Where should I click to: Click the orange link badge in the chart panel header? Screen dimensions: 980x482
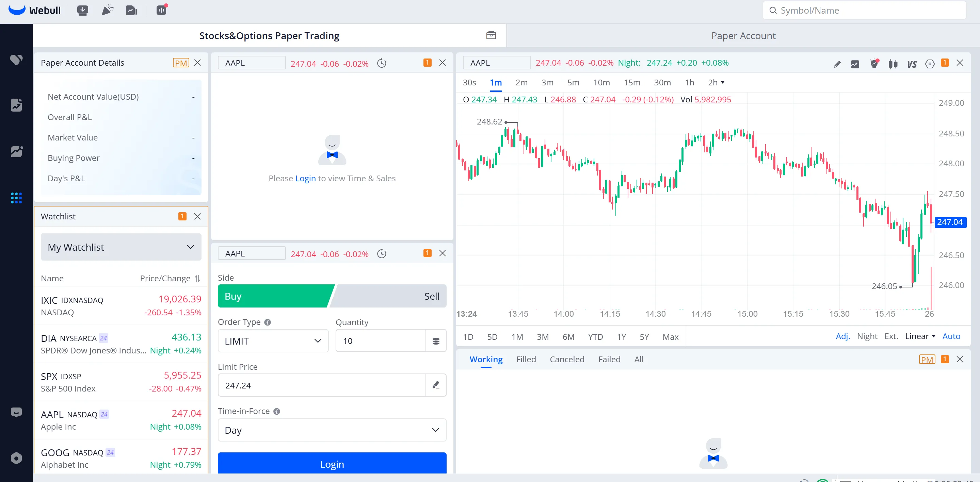[x=945, y=63]
